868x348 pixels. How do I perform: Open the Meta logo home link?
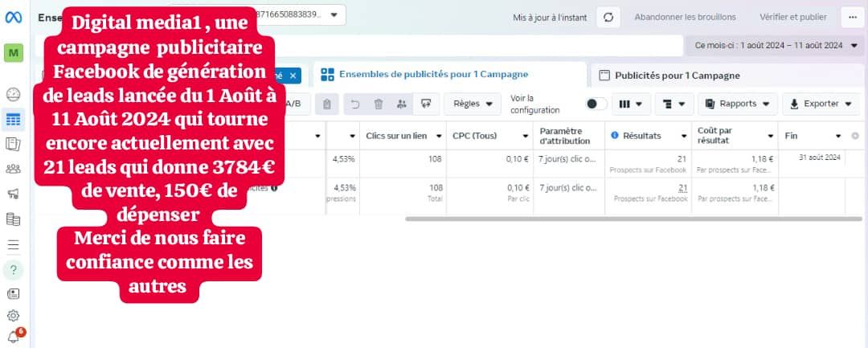click(x=14, y=17)
